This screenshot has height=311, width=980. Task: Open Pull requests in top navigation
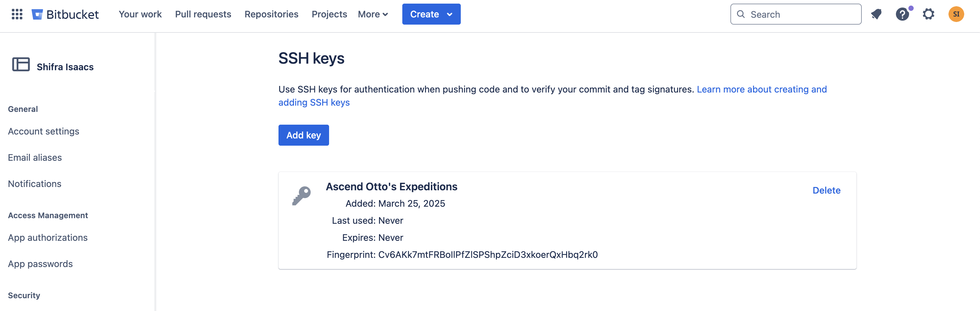point(203,14)
